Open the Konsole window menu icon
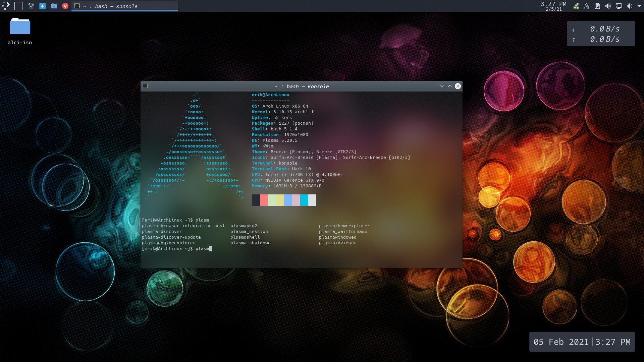644x362 pixels. [146, 86]
